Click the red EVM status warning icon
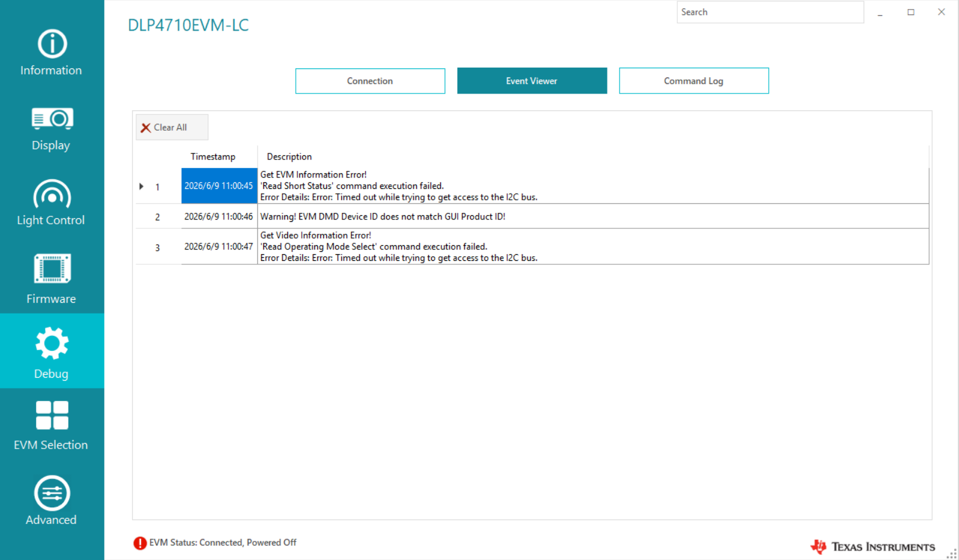This screenshot has height=560, width=959. point(140,543)
